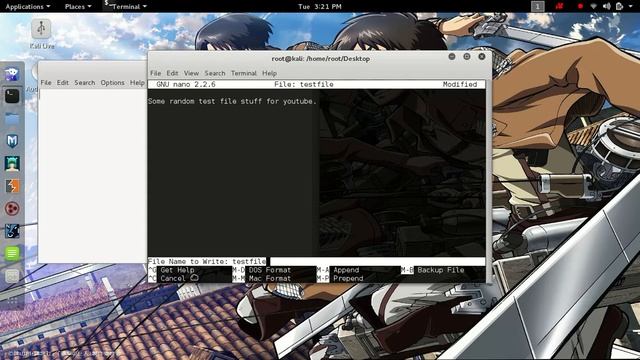
Task: Click the greyed icon below green notes
Action: 12,276
